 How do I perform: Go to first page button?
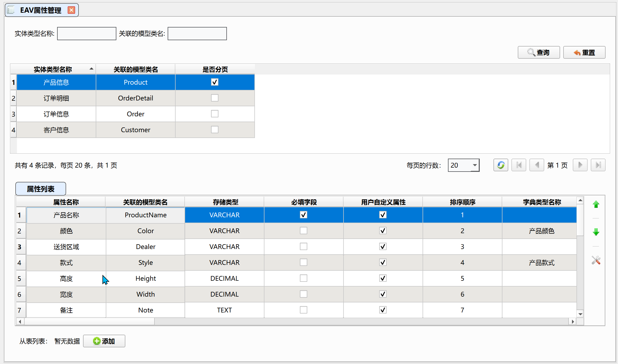[519, 165]
